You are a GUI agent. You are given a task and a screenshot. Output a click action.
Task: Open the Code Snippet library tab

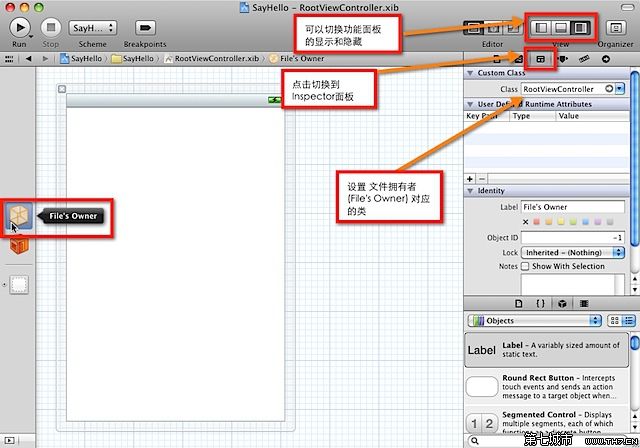point(540,303)
